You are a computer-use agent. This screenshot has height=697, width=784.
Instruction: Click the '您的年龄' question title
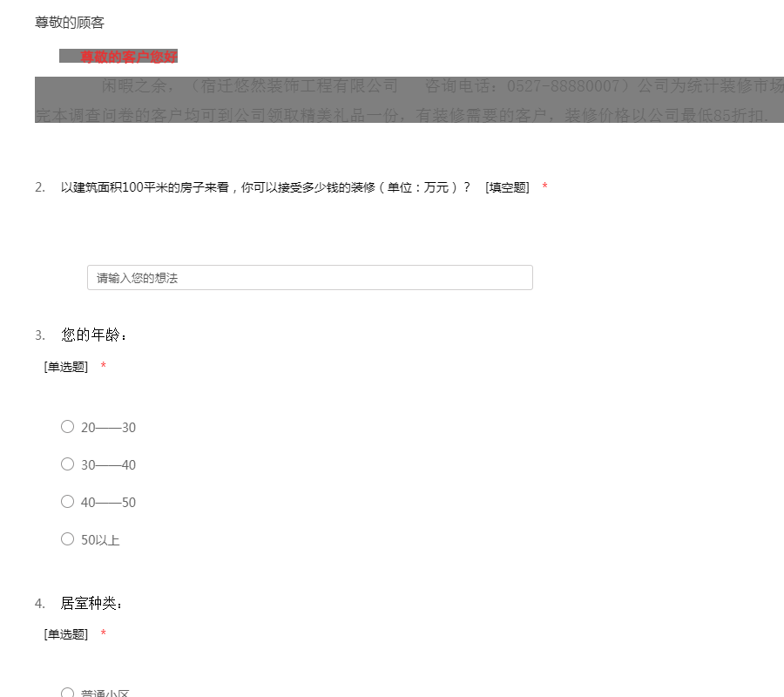click(x=95, y=335)
